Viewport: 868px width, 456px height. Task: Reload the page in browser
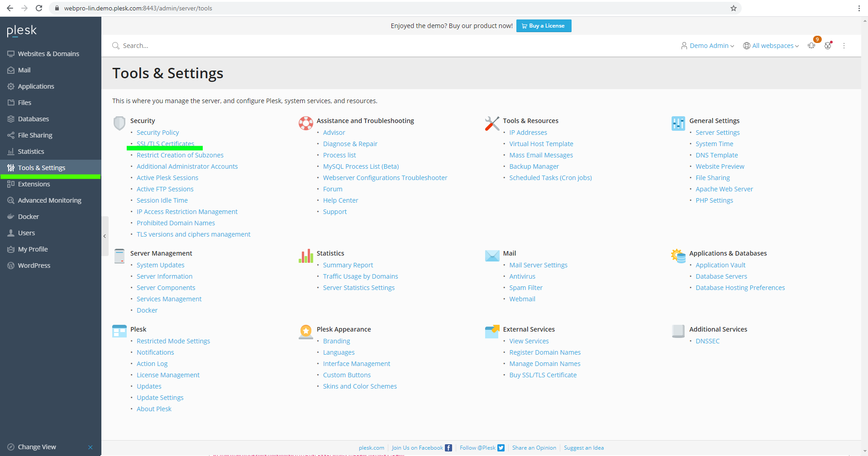[x=39, y=8]
